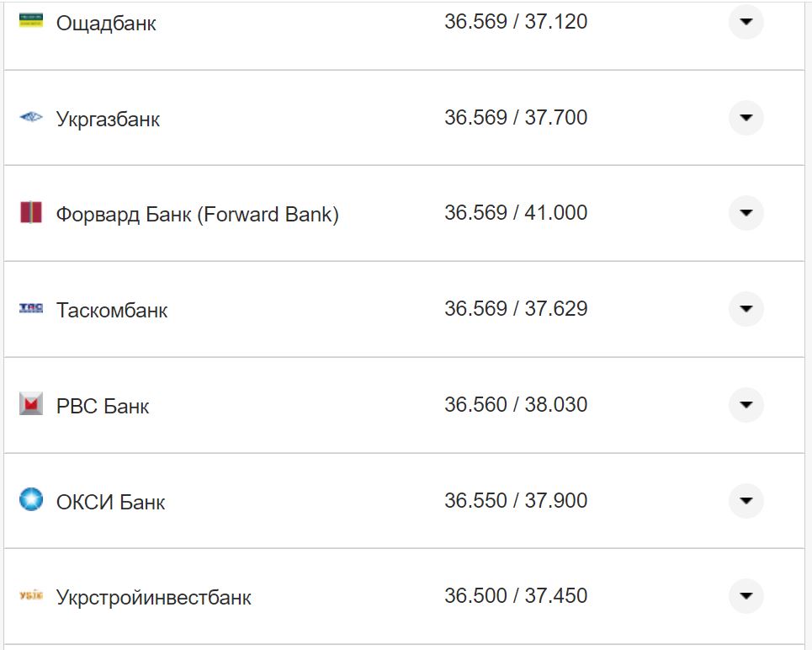812x650 pixels.
Task: Click the РВС Банк rate 36.560 / 38.030
Action: point(516,405)
